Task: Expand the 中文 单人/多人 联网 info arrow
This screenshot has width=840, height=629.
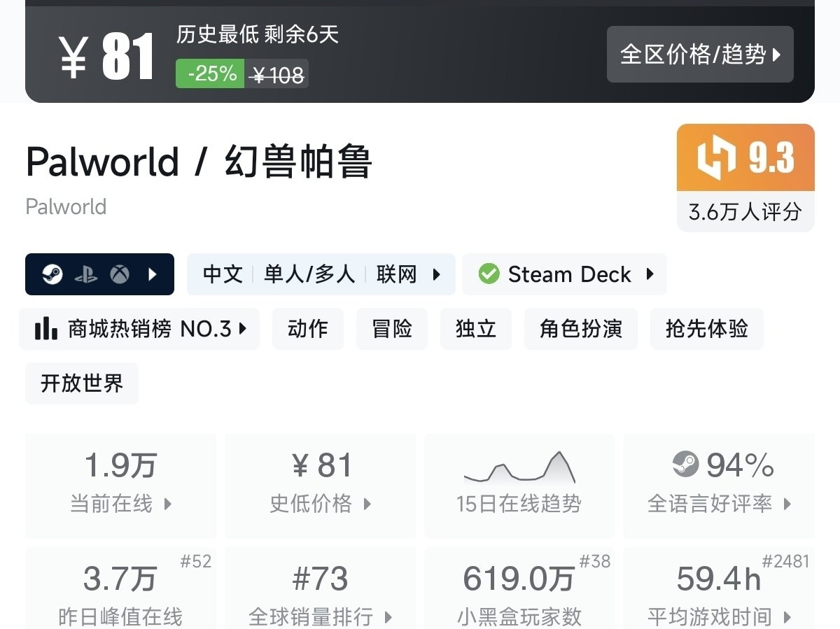Action: 437,274
